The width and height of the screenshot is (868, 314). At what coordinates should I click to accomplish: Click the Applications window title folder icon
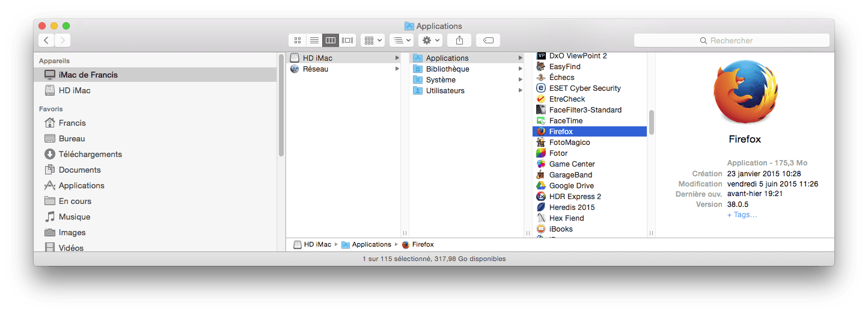409,26
